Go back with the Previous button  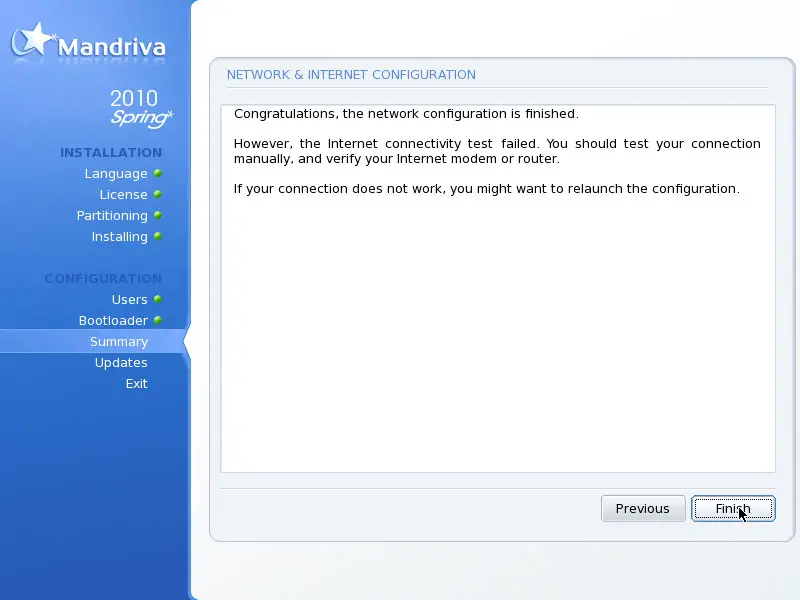(x=643, y=508)
